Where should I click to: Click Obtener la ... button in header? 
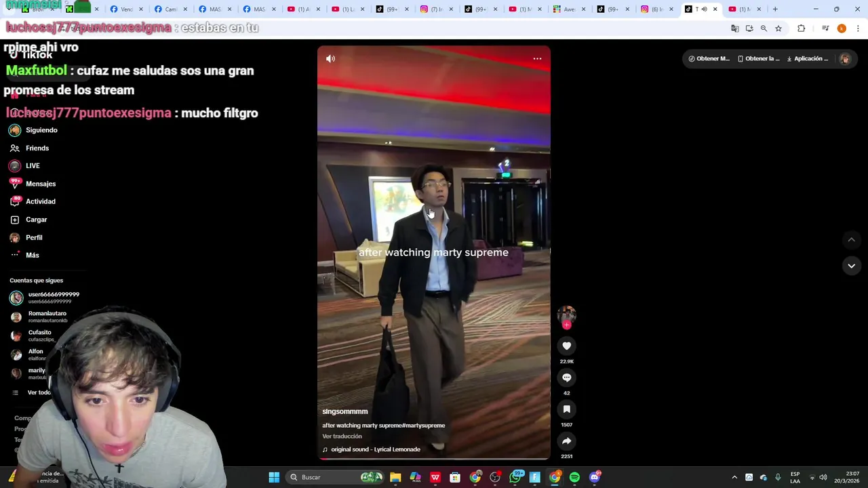point(759,59)
